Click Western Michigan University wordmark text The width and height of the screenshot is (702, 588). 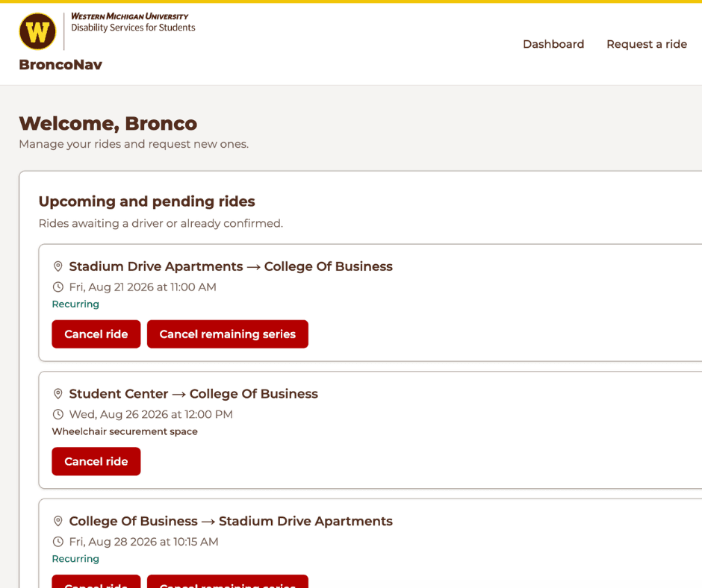[130, 16]
